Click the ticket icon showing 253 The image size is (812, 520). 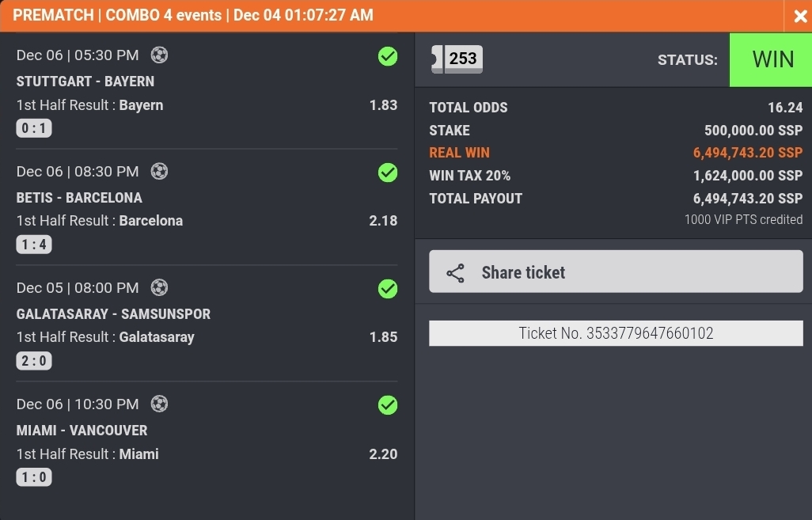coord(457,59)
